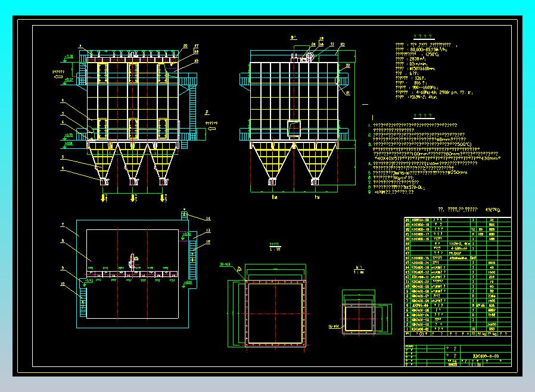Select the 'ø150X6600mm' bag size text
This screenshot has height=392, width=535.
coord(422,69)
